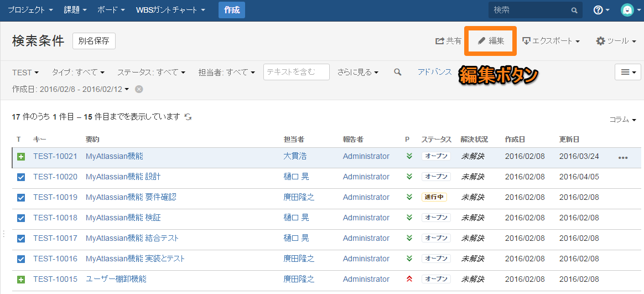Click the green plus type icon for TEST-10015
This screenshot has height=294, width=644.
click(x=21, y=280)
